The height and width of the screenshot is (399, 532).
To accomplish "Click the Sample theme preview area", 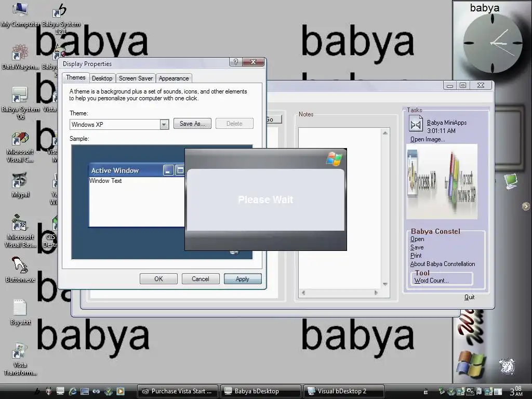I will coord(162,202).
